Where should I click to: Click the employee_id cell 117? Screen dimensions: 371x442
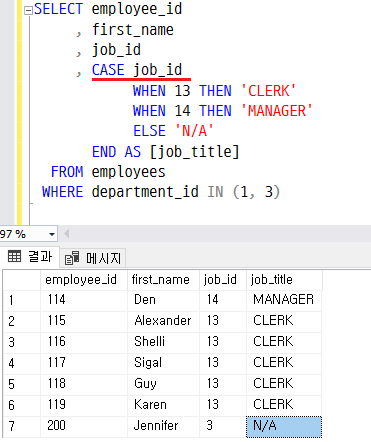[x=84, y=363]
